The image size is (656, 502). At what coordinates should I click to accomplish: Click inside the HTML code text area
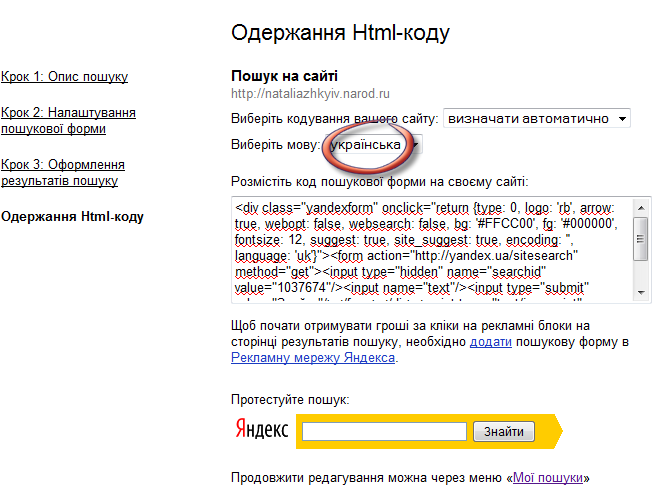tap(433, 249)
